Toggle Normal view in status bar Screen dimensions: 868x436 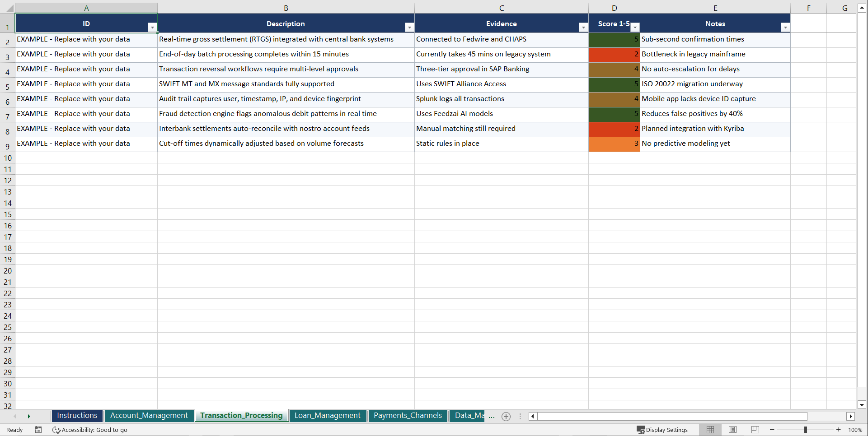710,430
